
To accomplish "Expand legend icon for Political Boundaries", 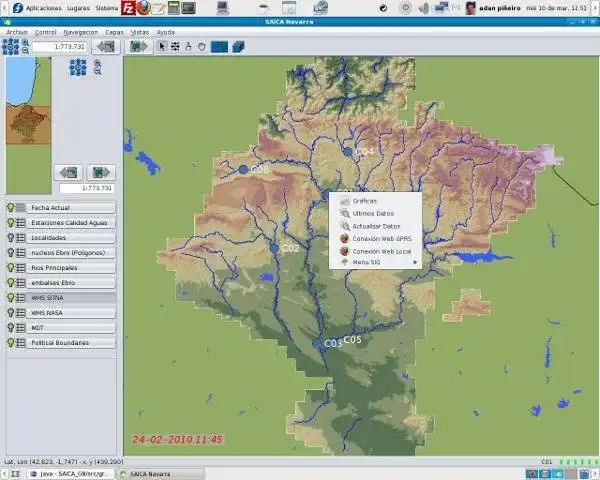I will pos(21,343).
